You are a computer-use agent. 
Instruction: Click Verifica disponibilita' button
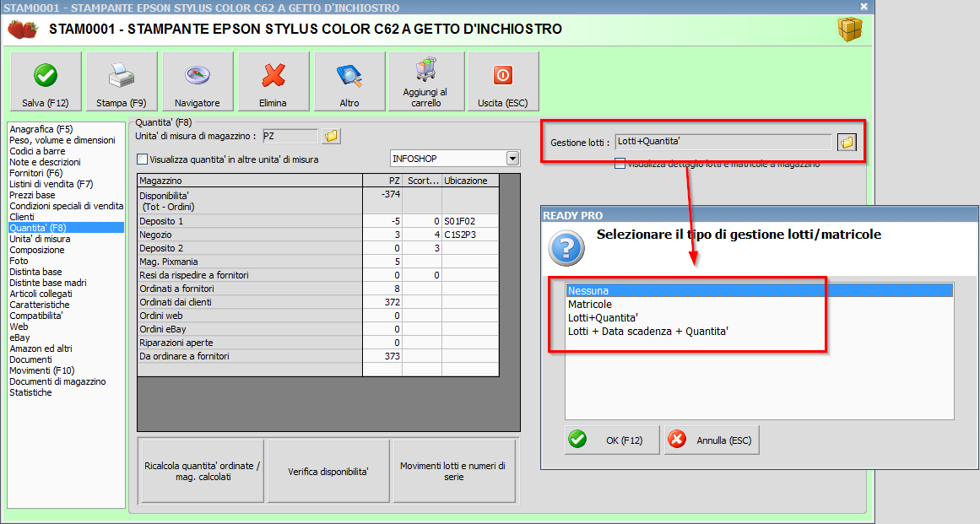328,471
